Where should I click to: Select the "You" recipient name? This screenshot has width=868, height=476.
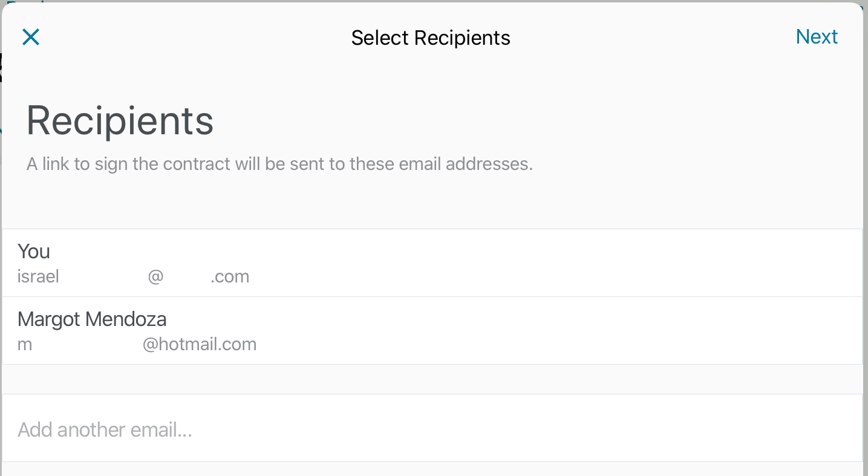pos(34,251)
